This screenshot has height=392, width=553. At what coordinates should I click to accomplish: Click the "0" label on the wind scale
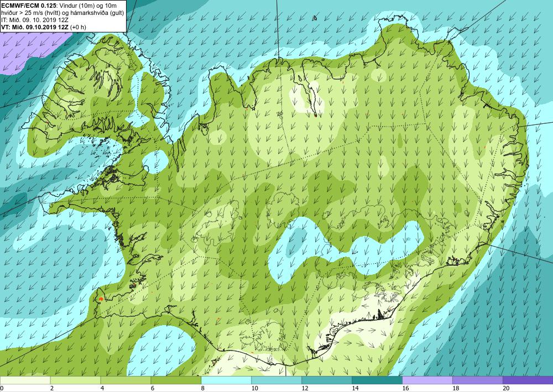2,389
